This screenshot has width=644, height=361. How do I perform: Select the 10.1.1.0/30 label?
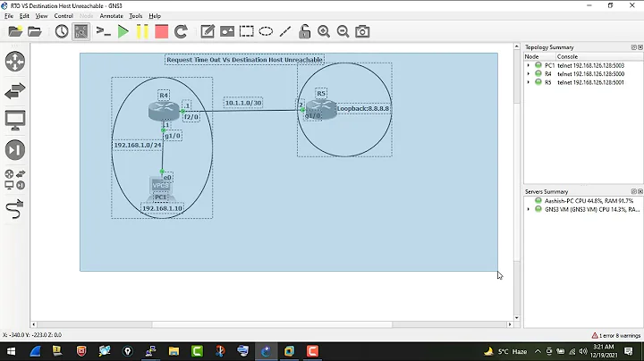(243, 103)
